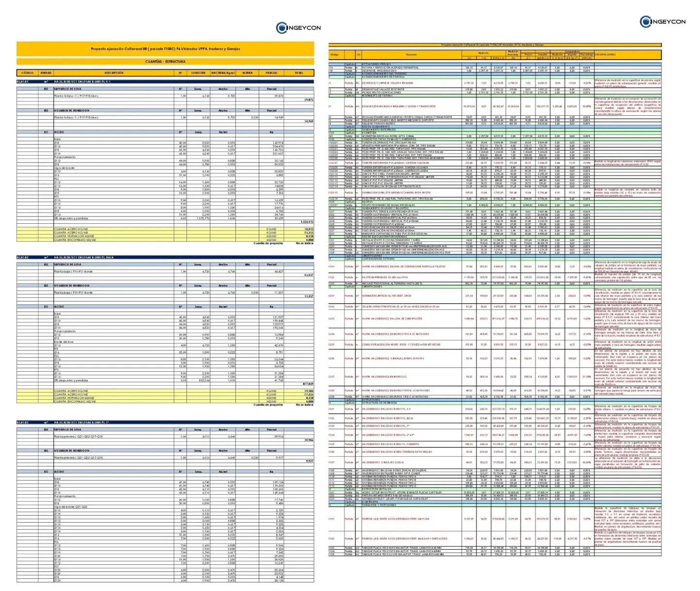The width and height of the screenshot is (700, 591).
Task: Select the DESCRIPCIÓN column header
Action: tap(114, 73)
